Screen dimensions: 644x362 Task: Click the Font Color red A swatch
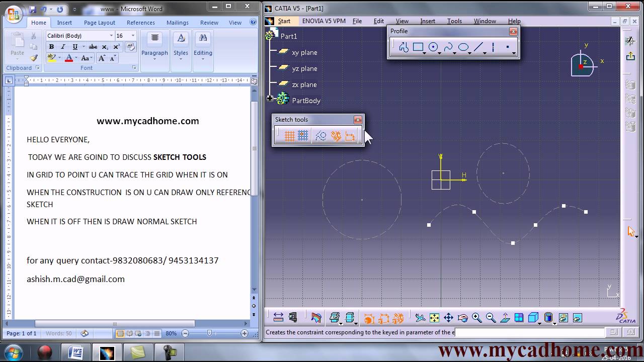[69, 58]
